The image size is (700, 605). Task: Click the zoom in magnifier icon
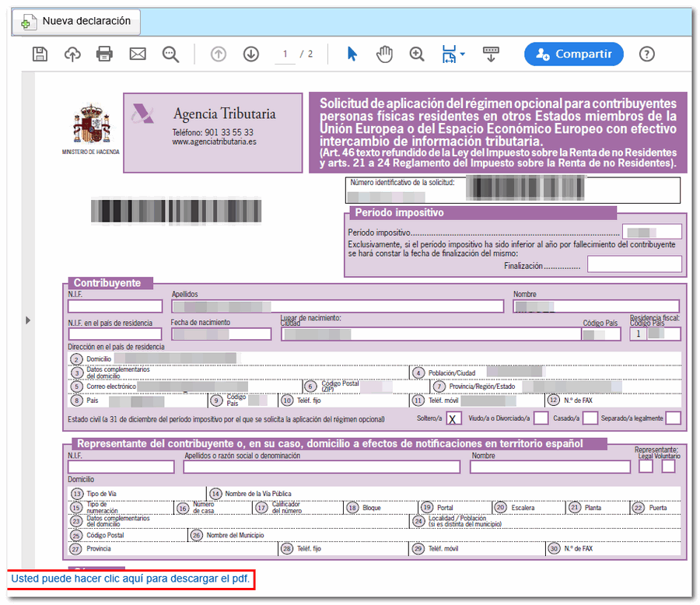coord(417,54)
